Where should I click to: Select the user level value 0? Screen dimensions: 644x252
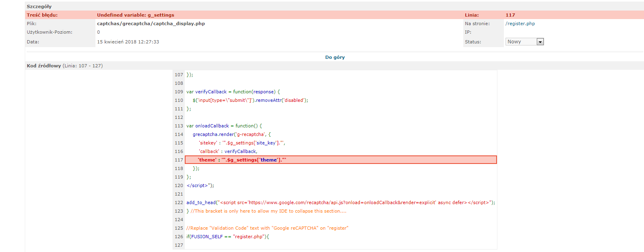[98, 32]
